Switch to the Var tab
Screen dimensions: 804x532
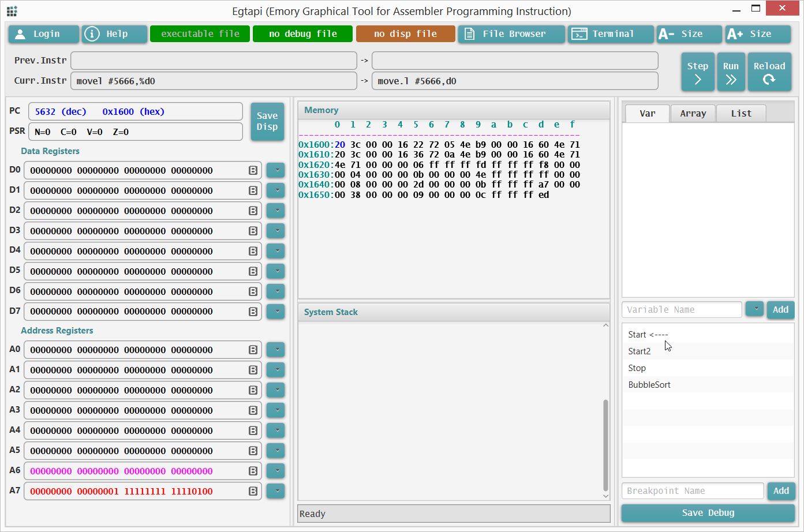click(x=647, y=114)
